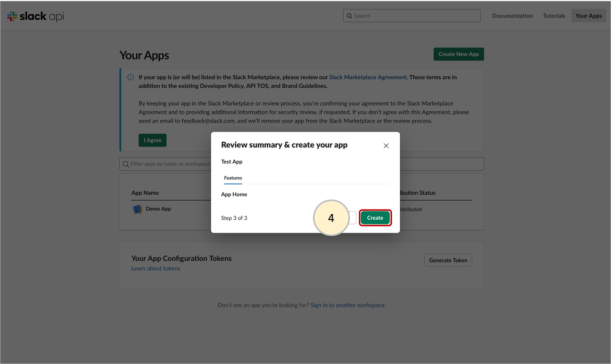Viewport: 611px width, 364px height.
Task: Close the Review summary dialog with X
Action: tap(386, 146)
